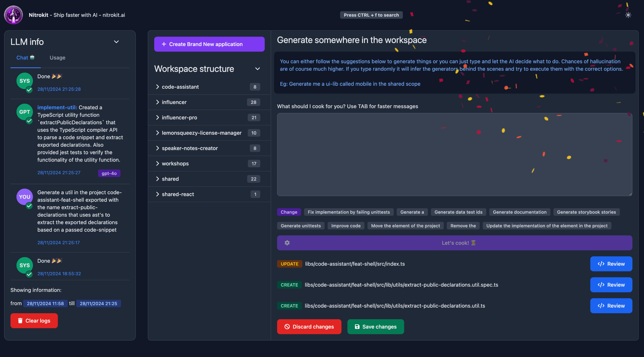Click the trash icon on Clear logs
644x357 pixels.
[20, 321]
